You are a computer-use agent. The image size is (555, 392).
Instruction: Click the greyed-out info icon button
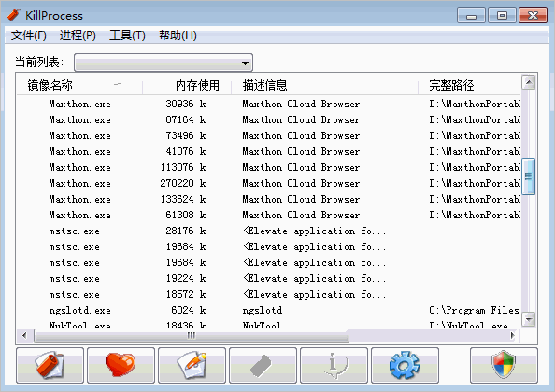point(334,365)
